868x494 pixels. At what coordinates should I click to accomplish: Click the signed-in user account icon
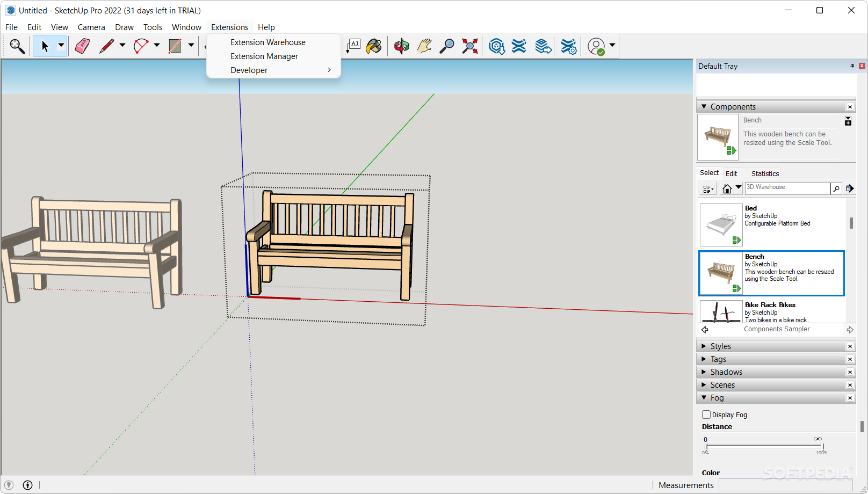click(x=596, y=47)
